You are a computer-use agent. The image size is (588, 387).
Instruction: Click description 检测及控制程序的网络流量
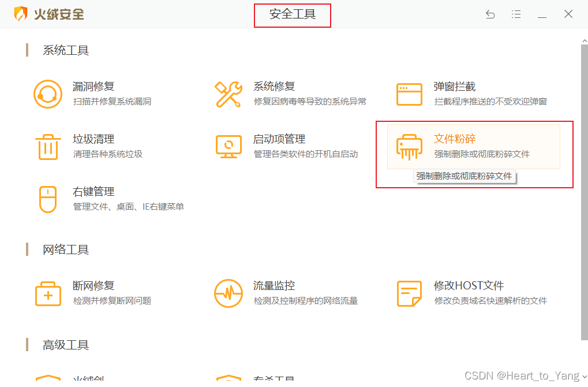(x=306, y=301)
